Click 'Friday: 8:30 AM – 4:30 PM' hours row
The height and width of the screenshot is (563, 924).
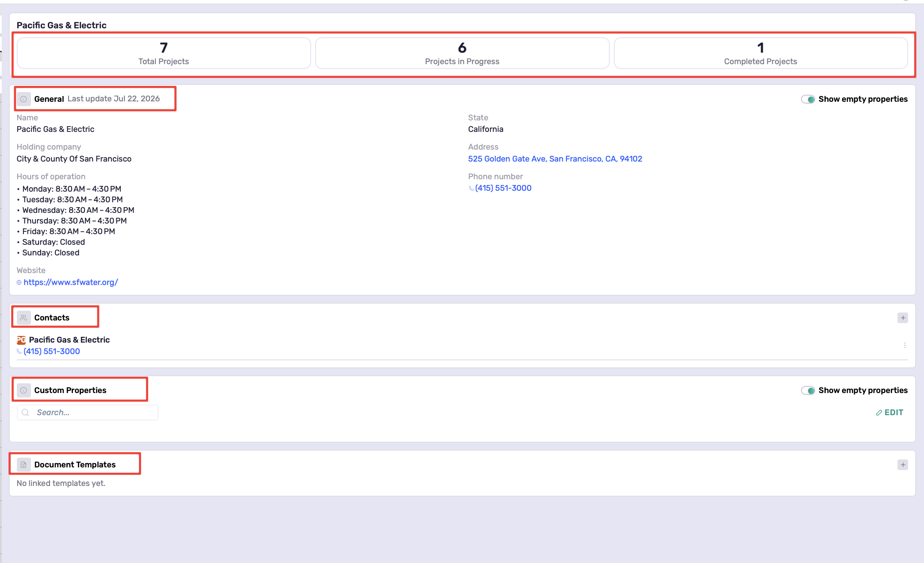[69, 231]
